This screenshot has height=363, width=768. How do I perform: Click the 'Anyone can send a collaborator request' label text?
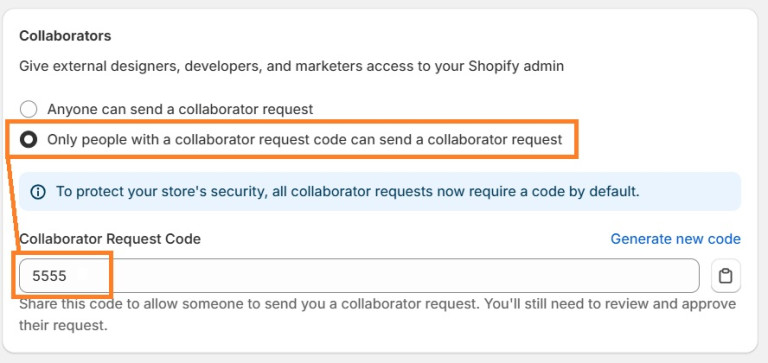(180, 109)
